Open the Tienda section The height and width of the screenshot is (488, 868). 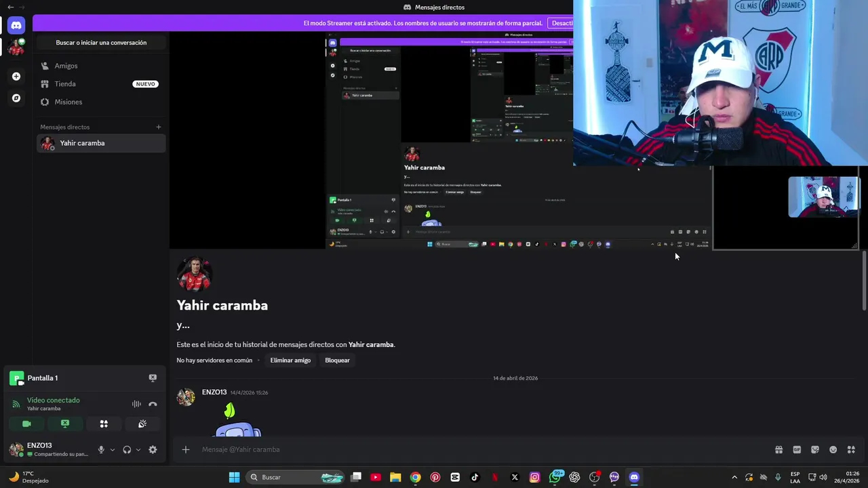click(101, 84)
